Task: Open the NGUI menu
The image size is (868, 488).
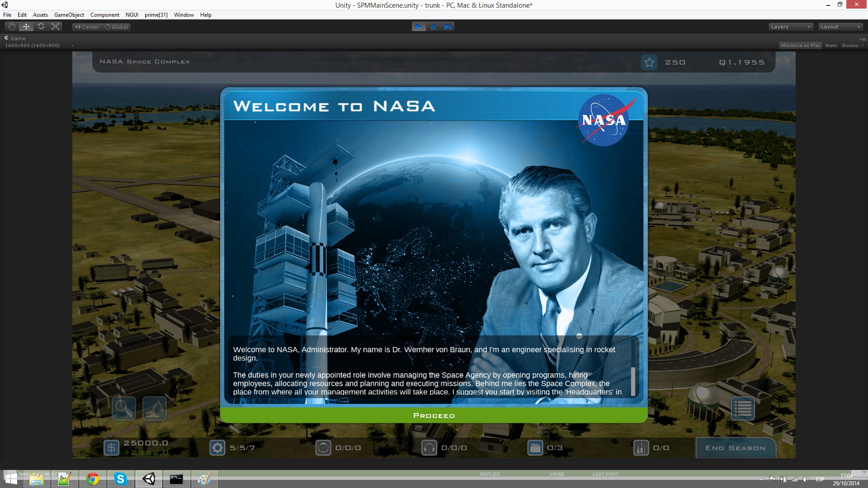Action: tap(132, 15)
